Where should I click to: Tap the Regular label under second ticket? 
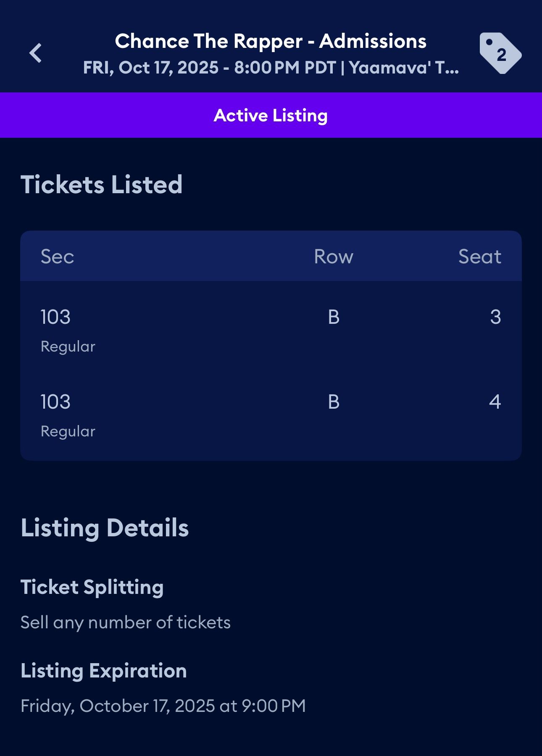(x=68, y=431)
